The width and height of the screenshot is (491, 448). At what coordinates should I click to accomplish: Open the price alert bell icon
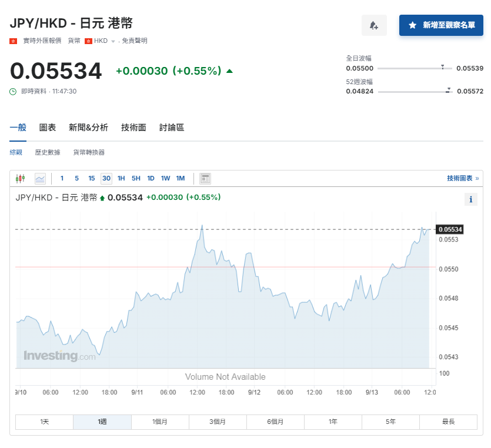[375, 26]
